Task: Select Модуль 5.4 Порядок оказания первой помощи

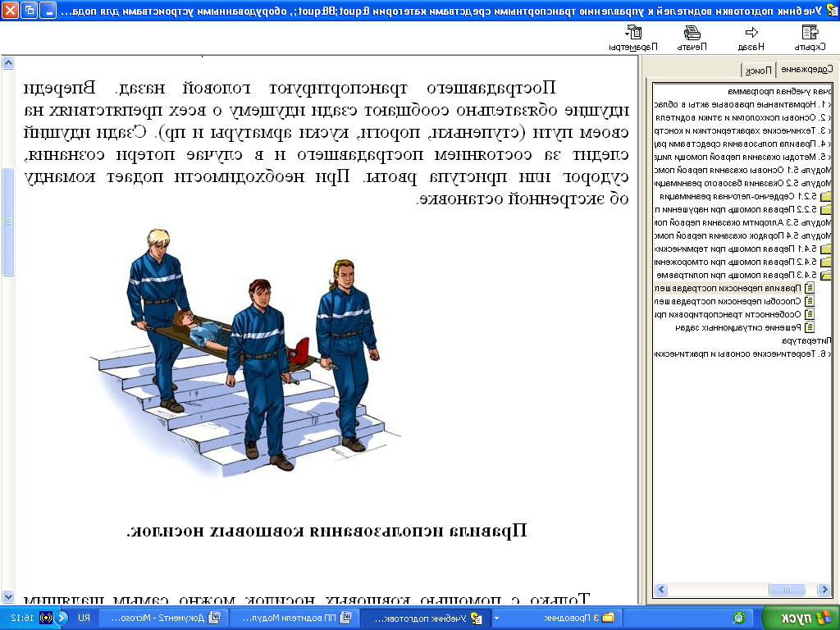Action: tap(742, 235)
